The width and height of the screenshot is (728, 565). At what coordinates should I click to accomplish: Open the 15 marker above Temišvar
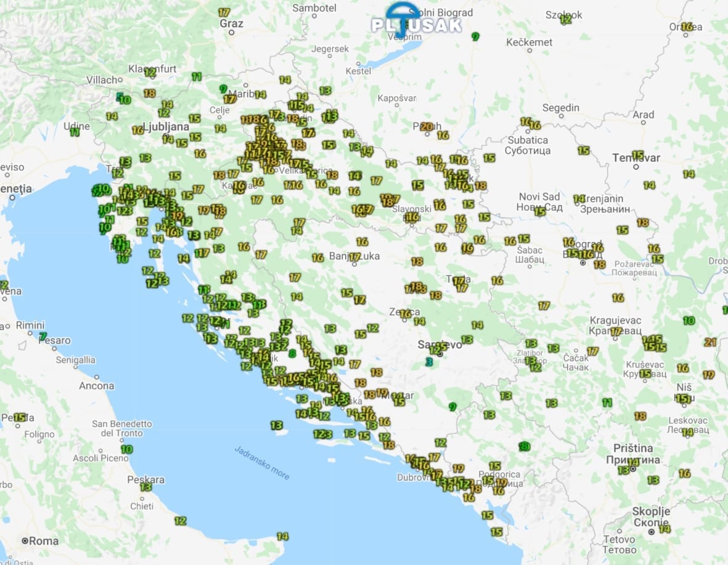[637, 155]
